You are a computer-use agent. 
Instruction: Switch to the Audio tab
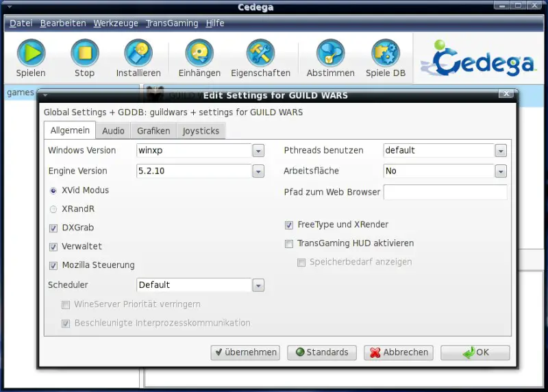point(113,131)
